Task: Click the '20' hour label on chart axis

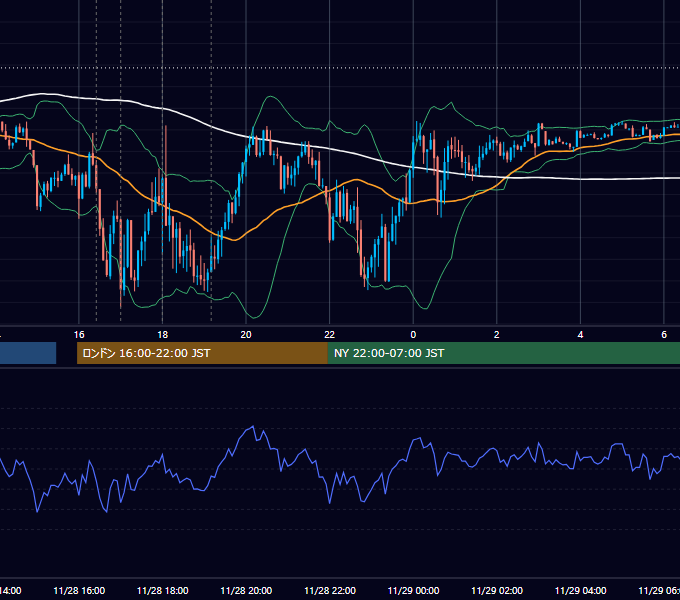Action: (x=246, y=335)
